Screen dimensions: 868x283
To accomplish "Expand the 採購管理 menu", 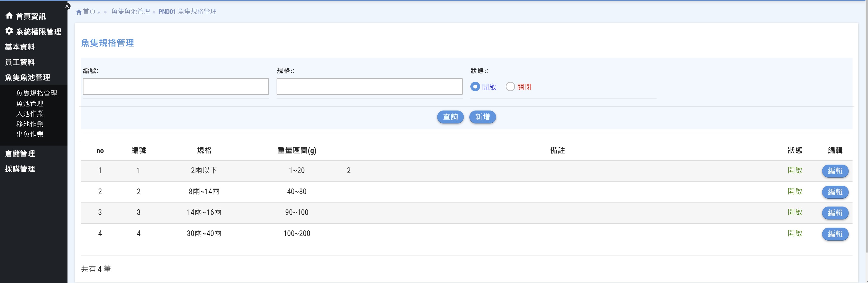I will point(20,169).
